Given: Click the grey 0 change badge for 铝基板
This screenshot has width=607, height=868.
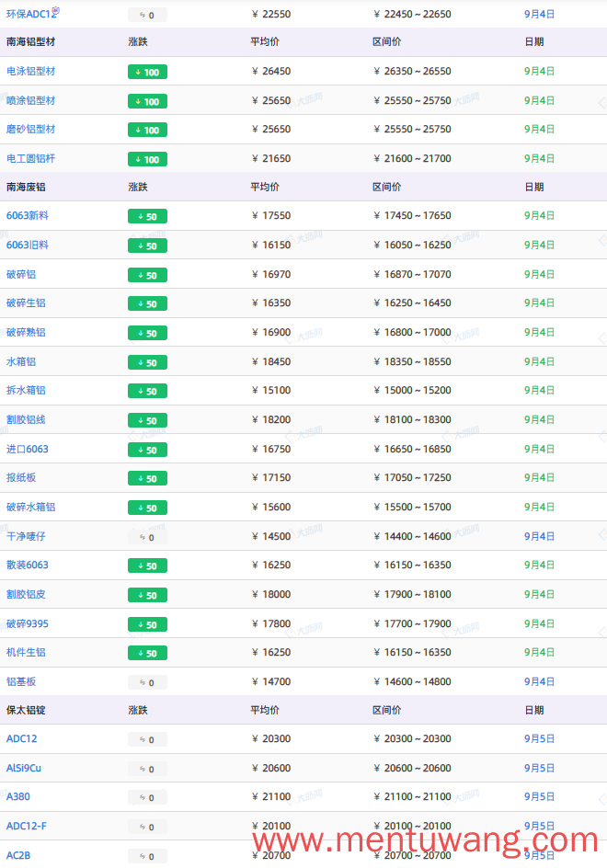Looking at the screenshot, I should 147,682.
